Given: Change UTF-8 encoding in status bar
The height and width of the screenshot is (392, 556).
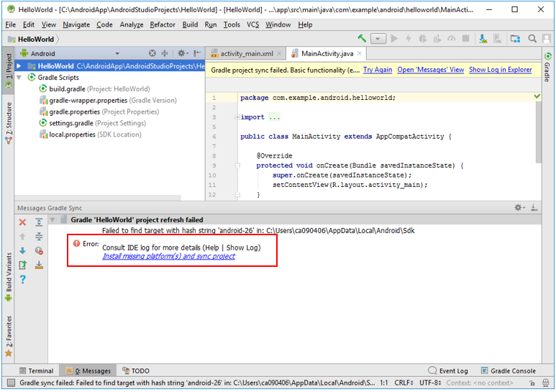Looking at the screenshot, I should click(x=430, y=383).
